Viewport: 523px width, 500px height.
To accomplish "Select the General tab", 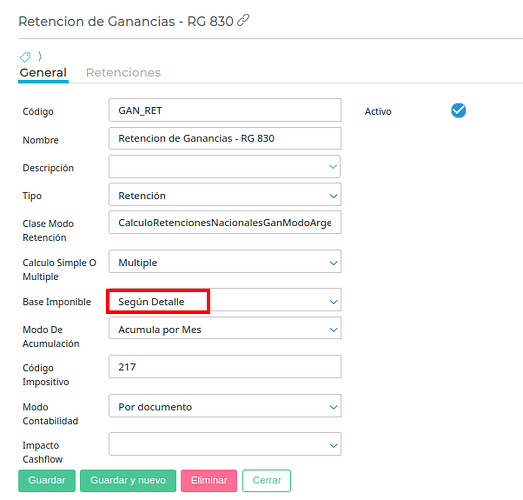I will point(43,72).
